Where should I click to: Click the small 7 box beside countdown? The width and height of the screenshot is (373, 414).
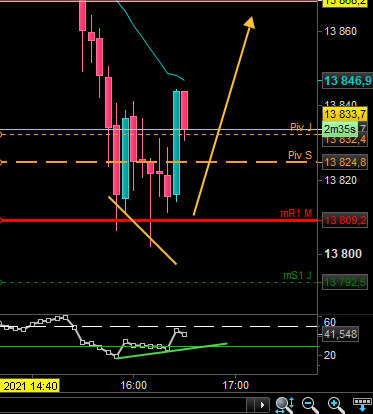pyautogui.click(x=363, y=128)
